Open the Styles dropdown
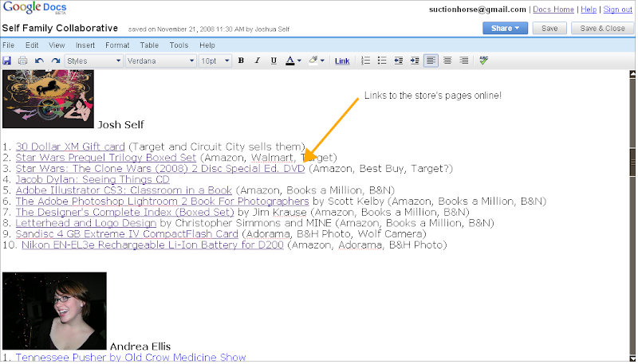638x364 pixels. [93, 61]
